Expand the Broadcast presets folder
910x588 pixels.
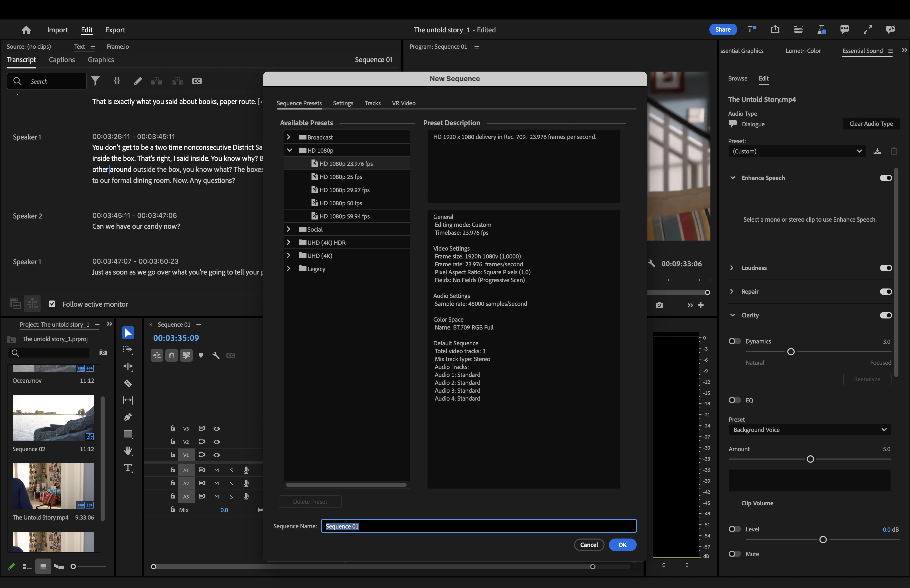[289, 137]
